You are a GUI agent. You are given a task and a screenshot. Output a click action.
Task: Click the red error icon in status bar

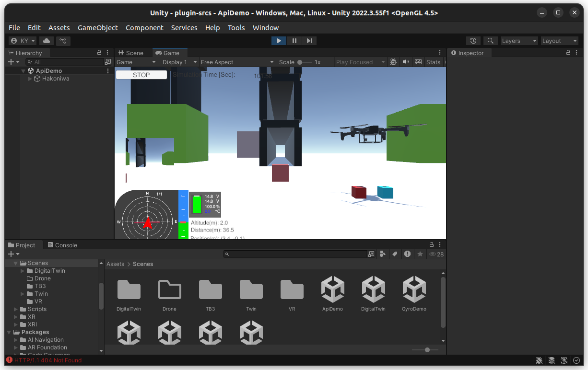(x=9, y=360)
